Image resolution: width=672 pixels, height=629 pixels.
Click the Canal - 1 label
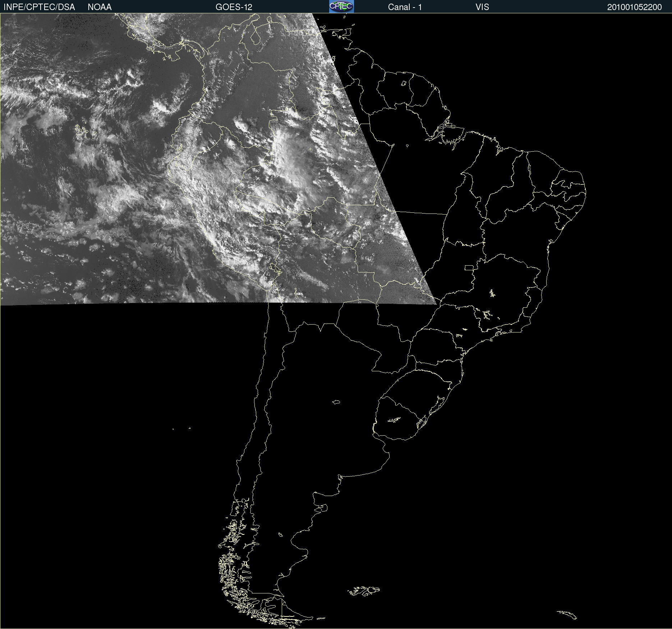point(405,7)
